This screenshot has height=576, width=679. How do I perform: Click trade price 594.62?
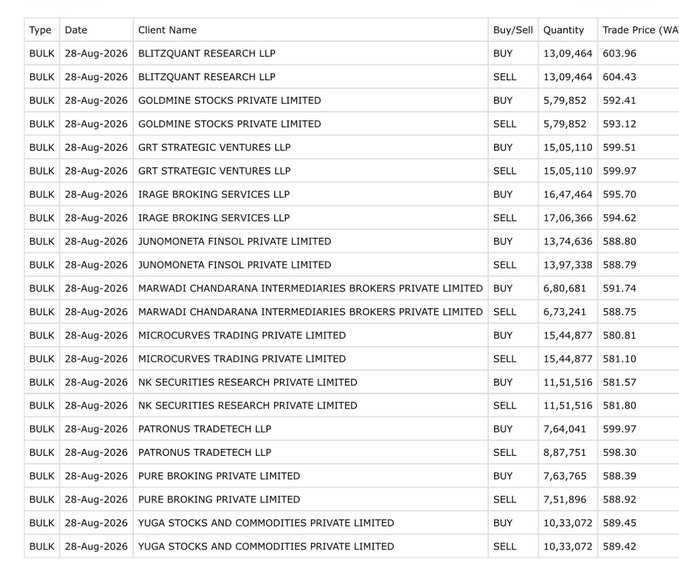pos(620,218)
